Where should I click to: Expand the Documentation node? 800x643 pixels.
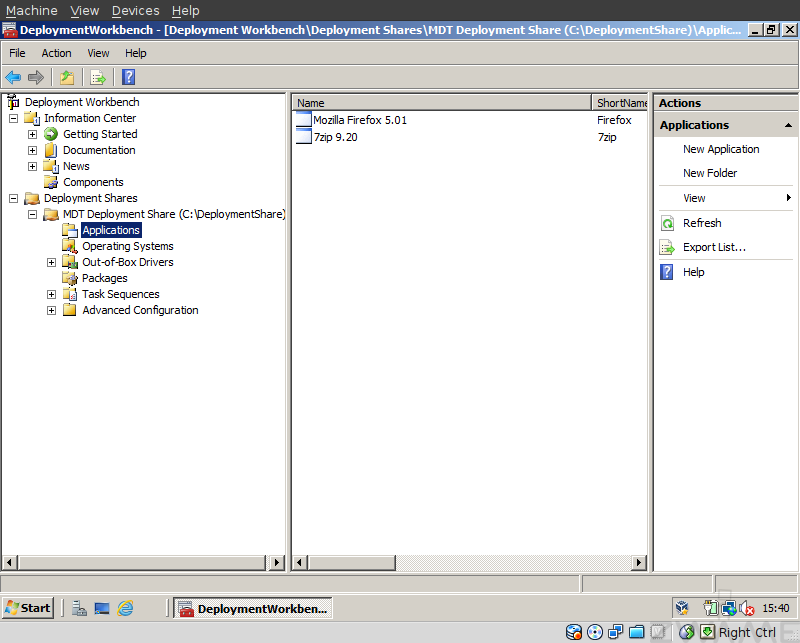tap(32, 151)
